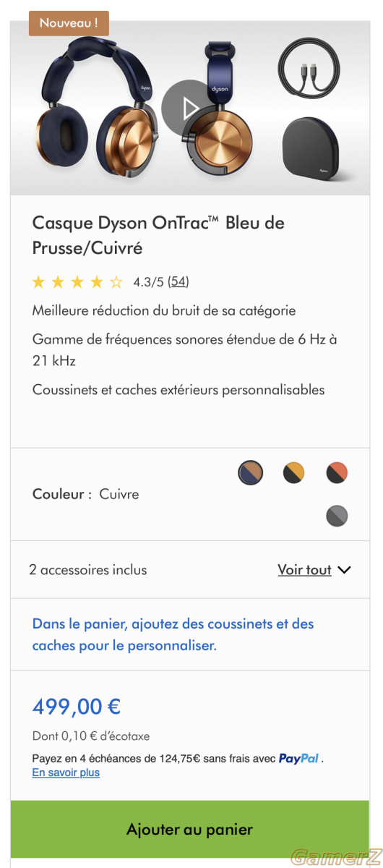Open the Casque Dyson OnTrac product title
The height and width of the screenshot is (868, 383).
click(158, 235)
